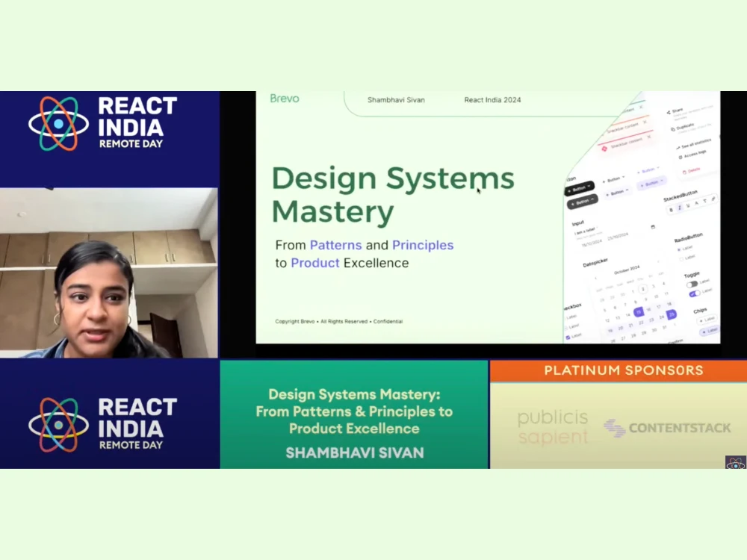
Task: Click the previous-month arrow on the Datepicker
Action: point(595,278)
